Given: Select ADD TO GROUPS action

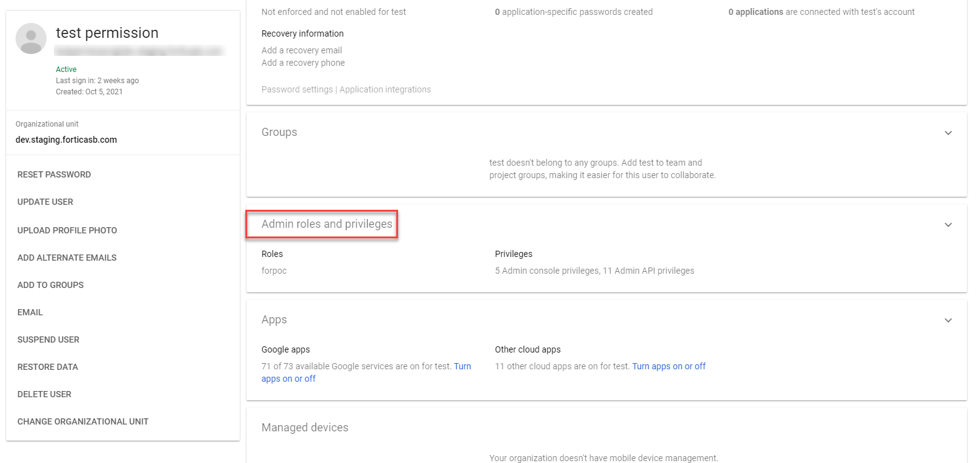Looking at the screenshot, I should pyautogui.click(x=50, y=284).
